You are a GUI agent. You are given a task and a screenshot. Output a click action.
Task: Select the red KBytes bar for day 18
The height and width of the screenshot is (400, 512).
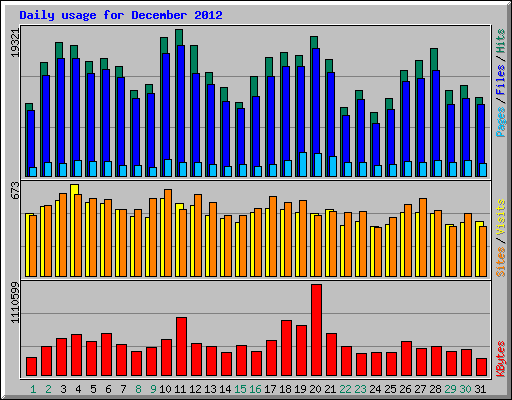pyautogui.click(x=286, y=348)
